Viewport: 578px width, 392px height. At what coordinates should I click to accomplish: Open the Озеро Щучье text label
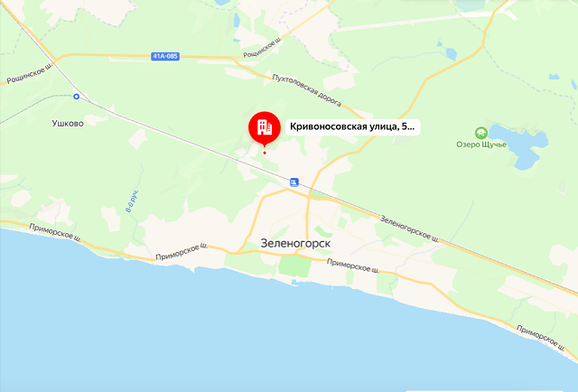(x=481, y=145)
